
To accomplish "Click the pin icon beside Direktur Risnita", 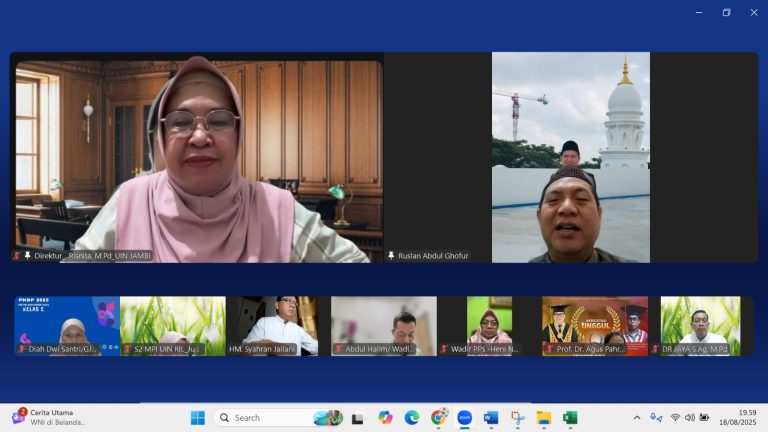I will pyautogui.click(x=27, y=255).
